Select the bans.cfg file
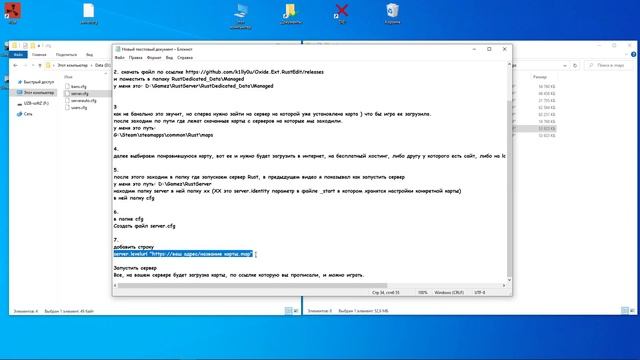Viewport: 640px width, 360px height. click(76, 87)
